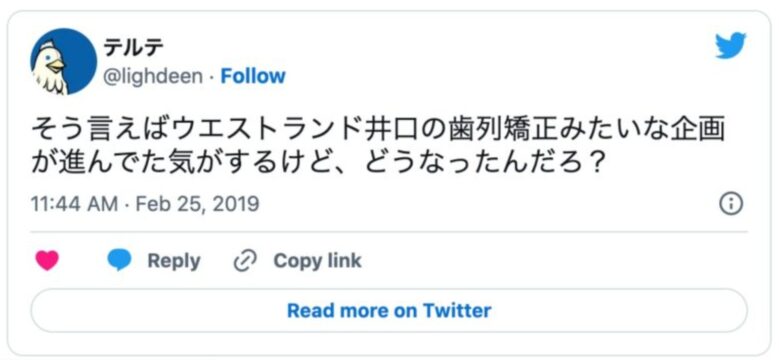Click the chain link copy icon

click(245, 261)
